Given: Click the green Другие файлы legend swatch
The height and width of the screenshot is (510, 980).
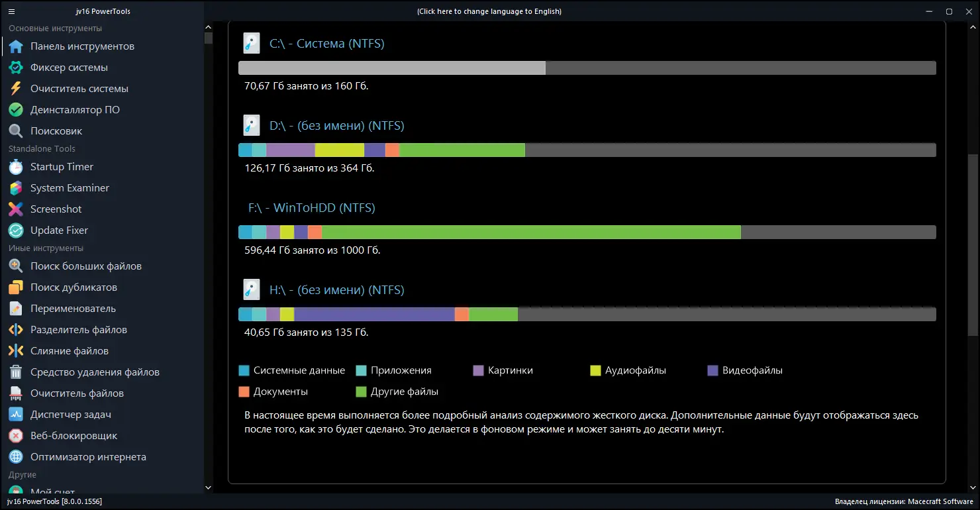Looking at the screenshot, I should [x=361, y=392].
